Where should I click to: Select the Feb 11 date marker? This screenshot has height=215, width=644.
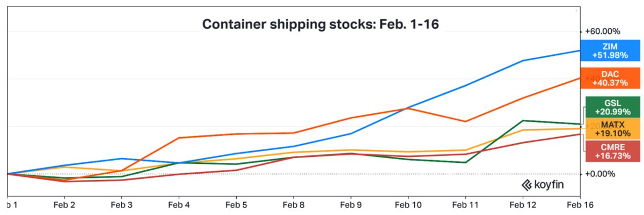coord(465,205)
